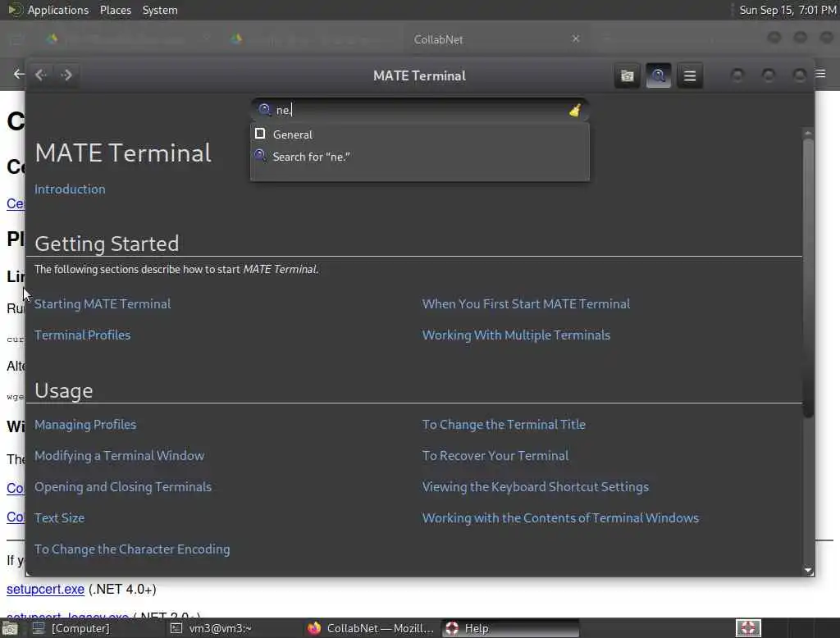Image resolution: width=840 pixels, height=638 pixels.
Task: Switch to CollabNet — Mozilla taskbar entry
Action: click(x=371, y=628)
